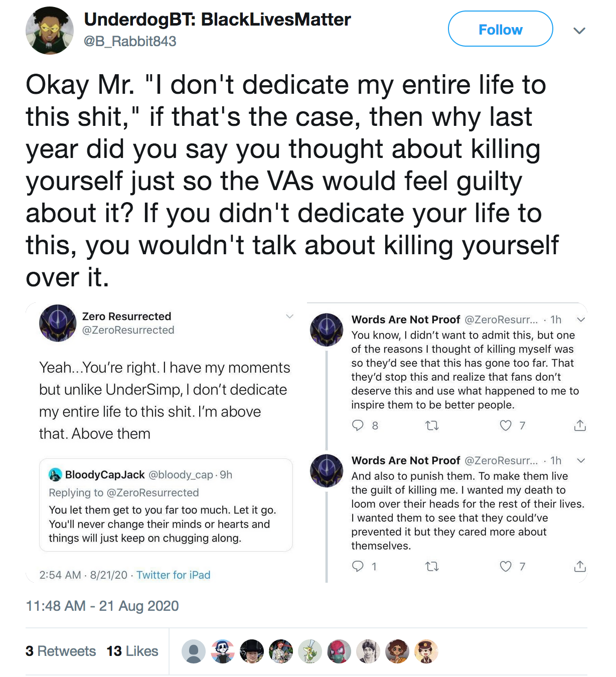Image resolution: width=616 pixels, height=677 pixels.
Task: Open the Twitter for iPad link
Action: pyautogui.click(x=173, y=575)
